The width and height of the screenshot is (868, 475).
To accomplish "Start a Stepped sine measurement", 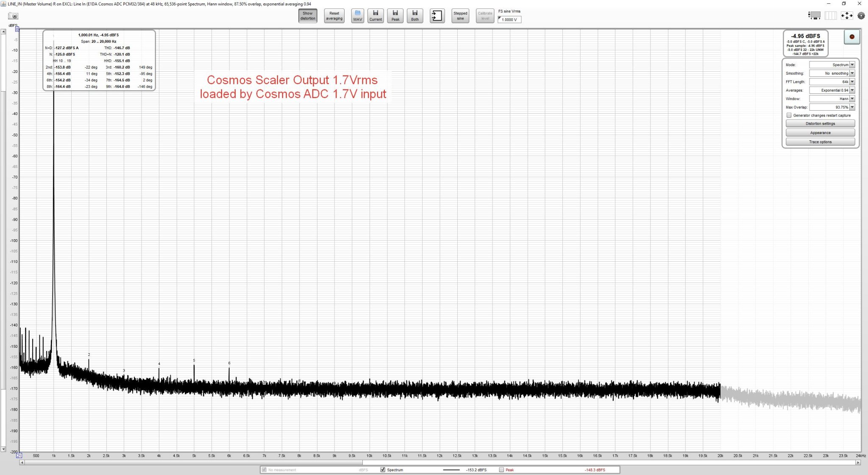I will coord(460,16).
